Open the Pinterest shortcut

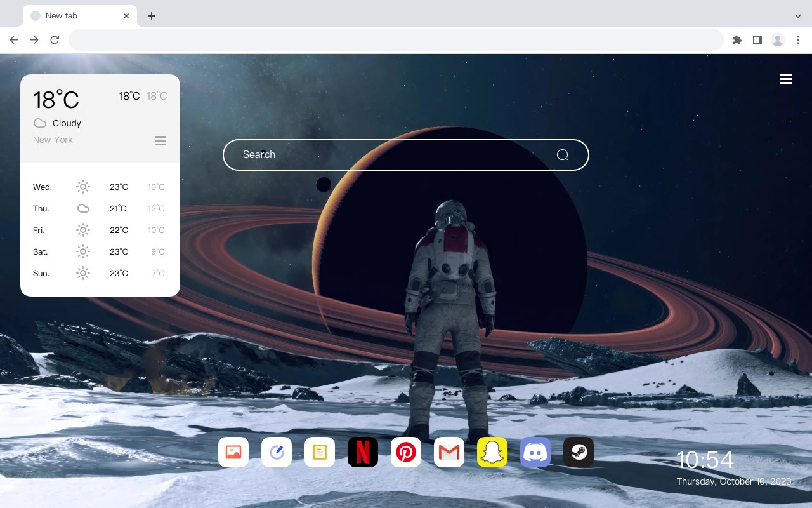tap(406, 452)
